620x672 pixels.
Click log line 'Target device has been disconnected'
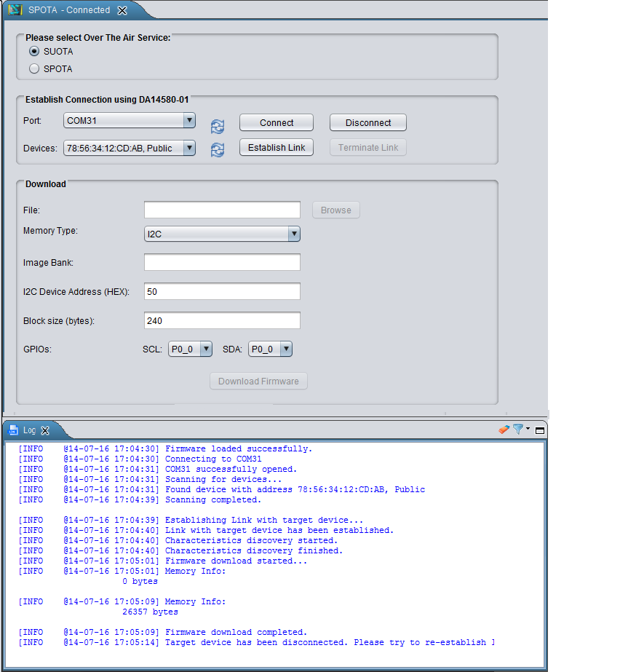330,642
